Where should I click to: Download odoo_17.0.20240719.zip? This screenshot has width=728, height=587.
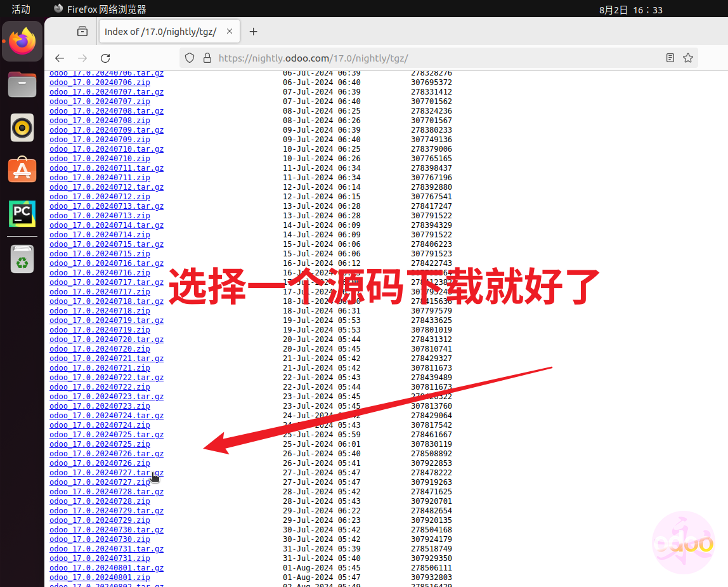click(100, 330)
